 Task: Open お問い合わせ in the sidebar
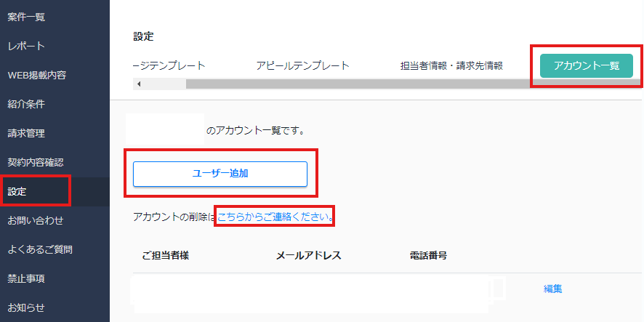[x=36, y=220]
